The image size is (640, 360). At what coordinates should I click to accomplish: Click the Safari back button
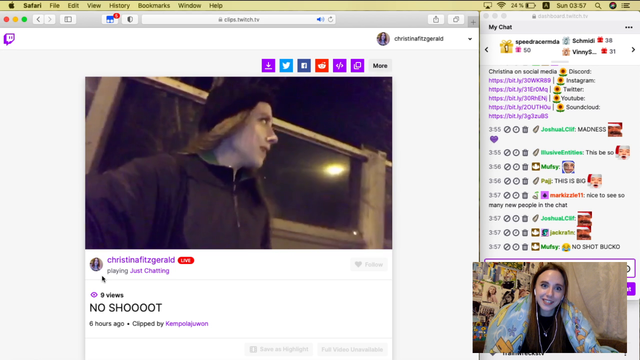tap(38, 19)
